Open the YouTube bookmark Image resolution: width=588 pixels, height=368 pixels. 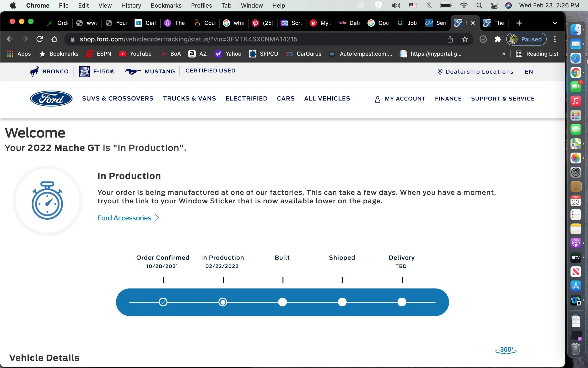(135, 54)
